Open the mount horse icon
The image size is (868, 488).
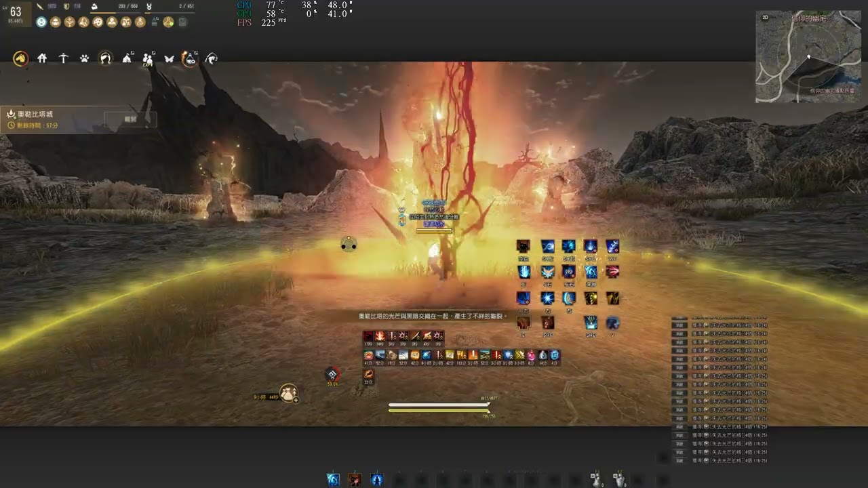click(x=21, y=58)
